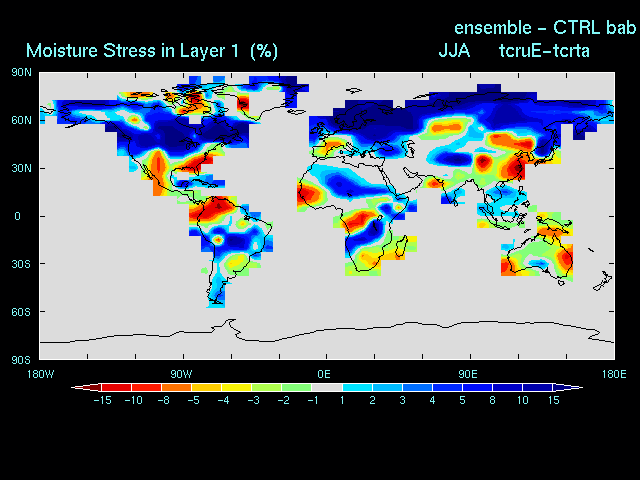Select the red swatch between -15 and -10

(116, 386)
